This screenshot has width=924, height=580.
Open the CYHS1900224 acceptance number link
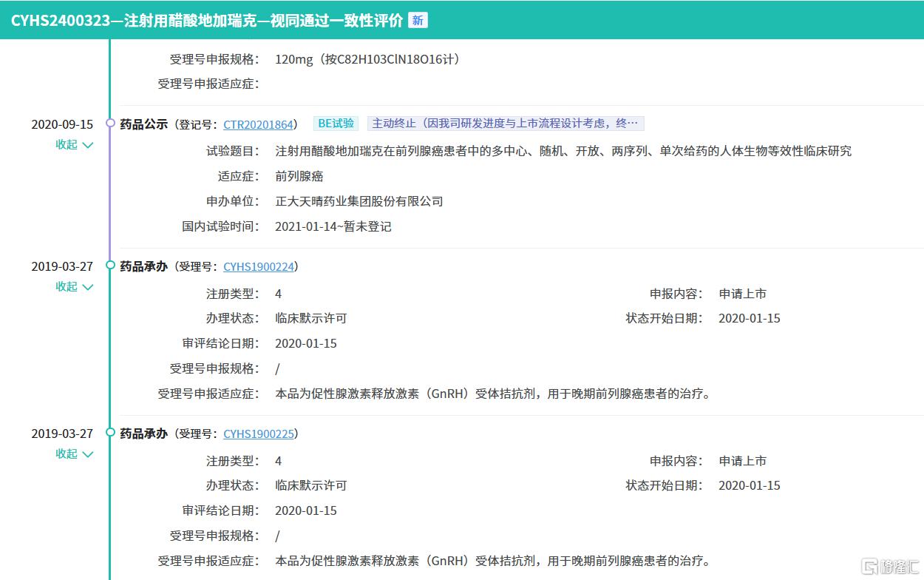(x=258, y=266)
